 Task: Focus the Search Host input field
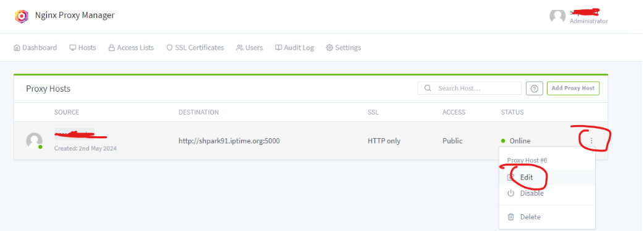470,88
